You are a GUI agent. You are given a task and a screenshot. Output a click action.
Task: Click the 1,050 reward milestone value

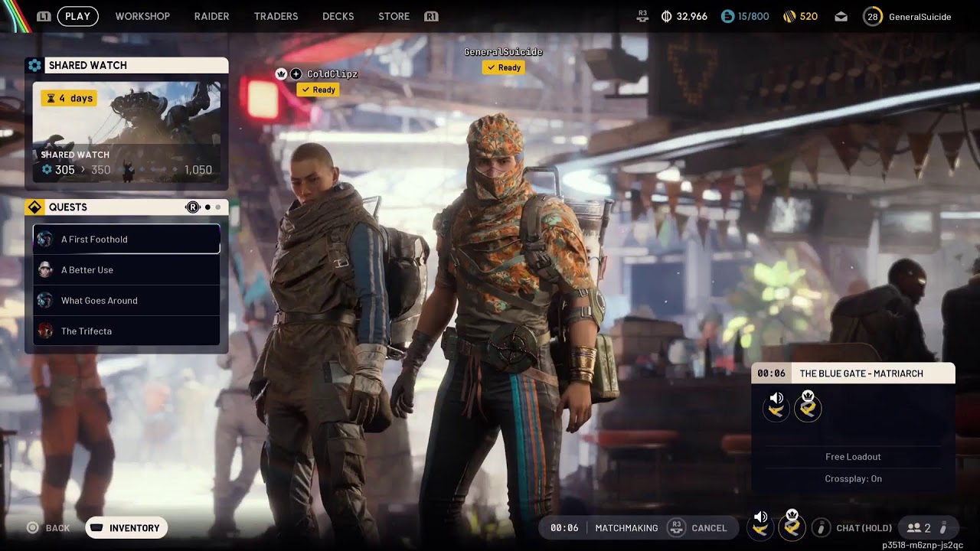pos(198,170)
